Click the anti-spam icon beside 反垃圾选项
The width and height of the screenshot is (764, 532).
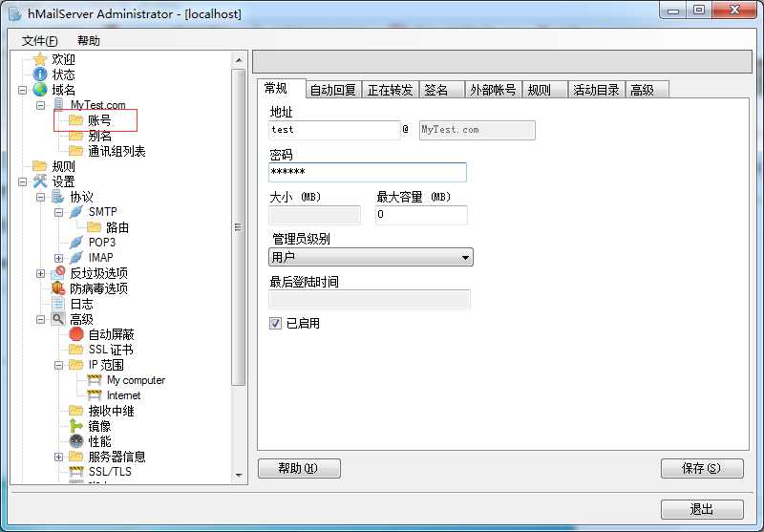[x=58, y=273]
